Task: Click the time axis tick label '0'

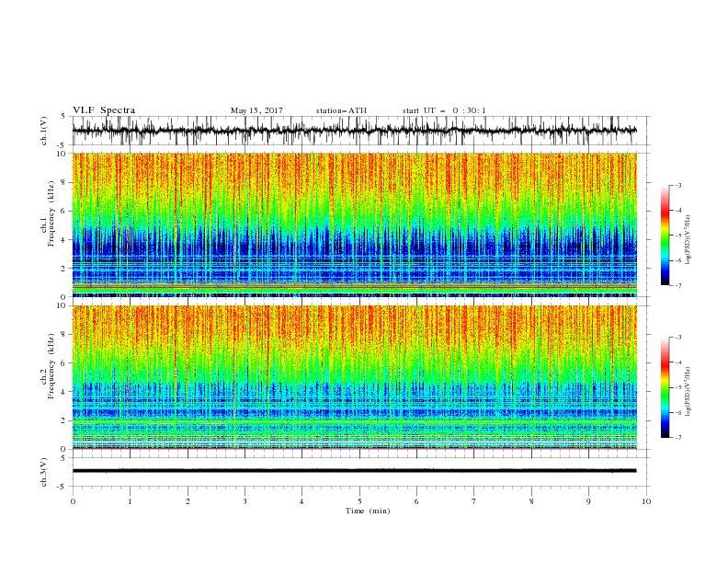Action: [73, 501]
